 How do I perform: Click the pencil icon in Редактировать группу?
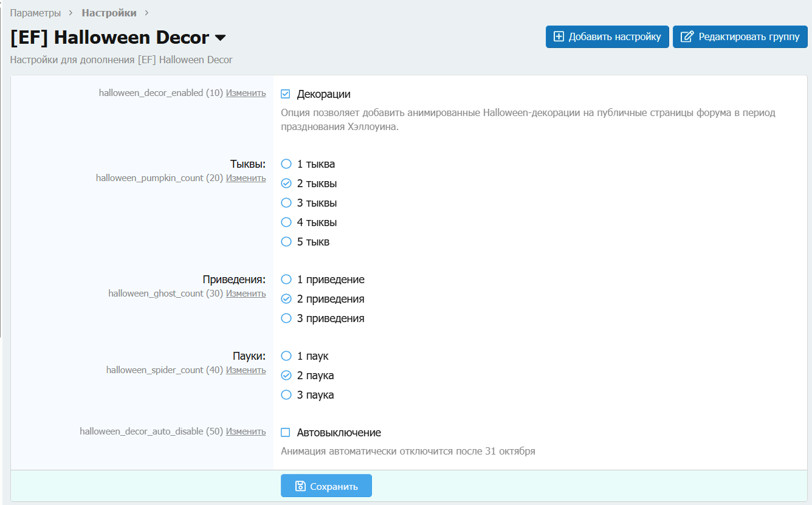point(687,37)
